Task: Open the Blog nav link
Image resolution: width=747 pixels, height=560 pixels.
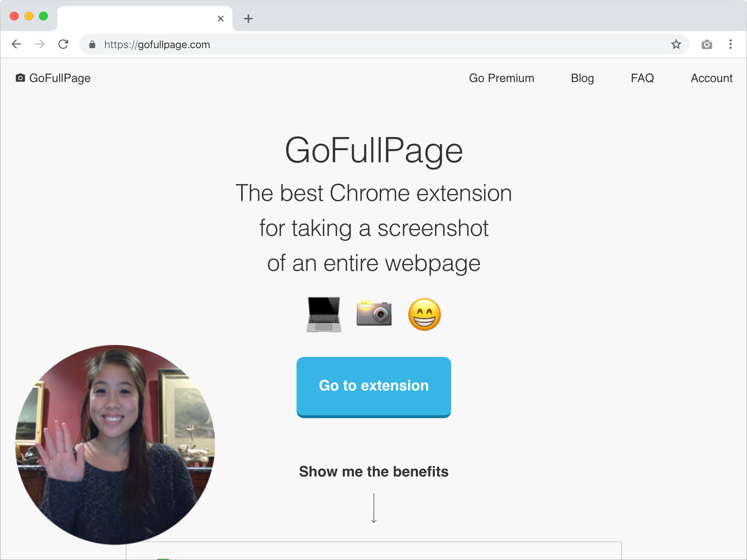Action: pos(582,78)
